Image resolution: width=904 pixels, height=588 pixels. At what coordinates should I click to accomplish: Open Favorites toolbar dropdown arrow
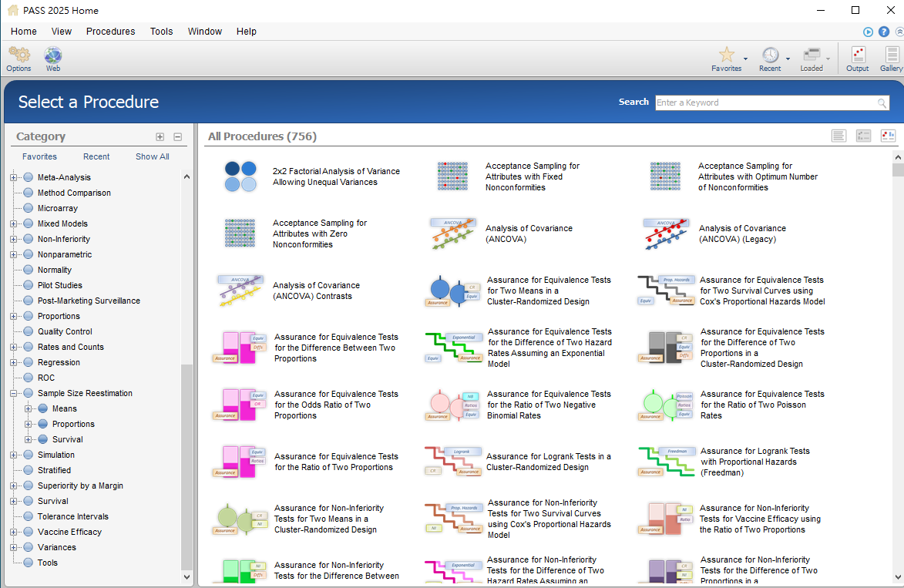745,59
